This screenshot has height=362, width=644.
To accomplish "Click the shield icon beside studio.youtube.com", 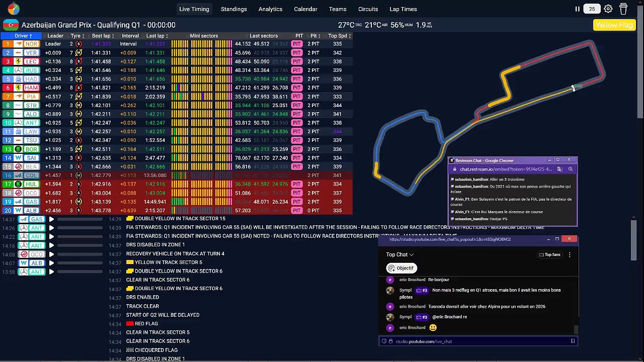I will click(x=384, y=341).
